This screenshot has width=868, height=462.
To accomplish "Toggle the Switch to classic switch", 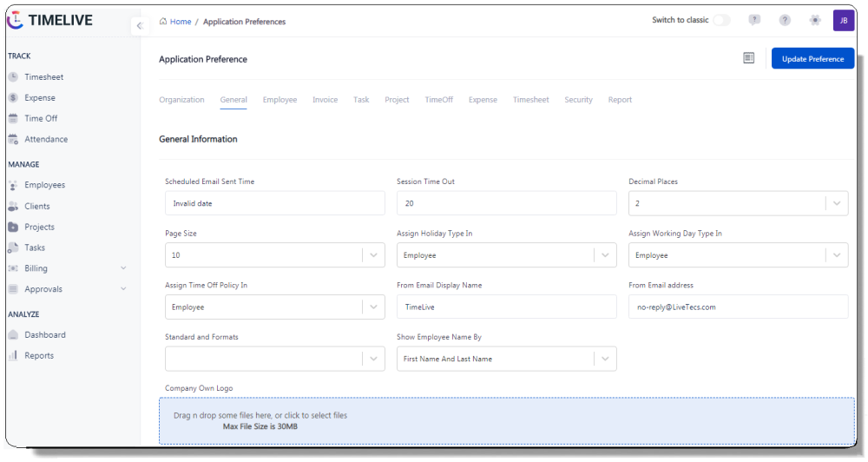I will point(722,21).
